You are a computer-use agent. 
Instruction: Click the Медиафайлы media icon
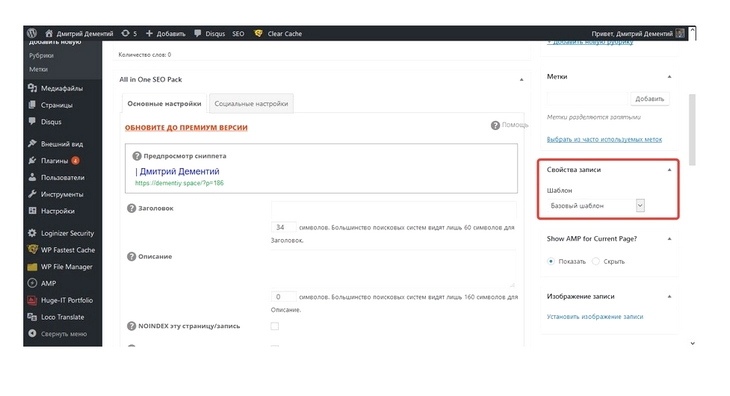tap(32, 88)
